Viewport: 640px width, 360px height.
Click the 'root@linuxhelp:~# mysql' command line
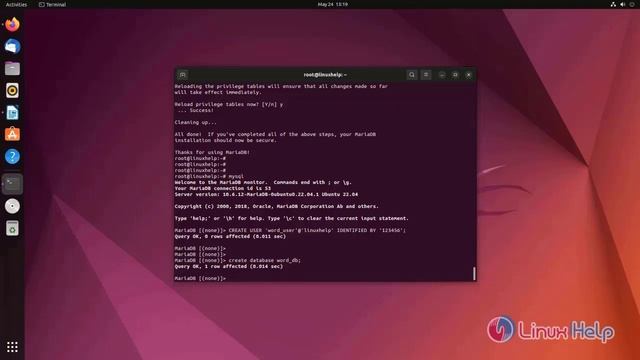tap(209, 176)
